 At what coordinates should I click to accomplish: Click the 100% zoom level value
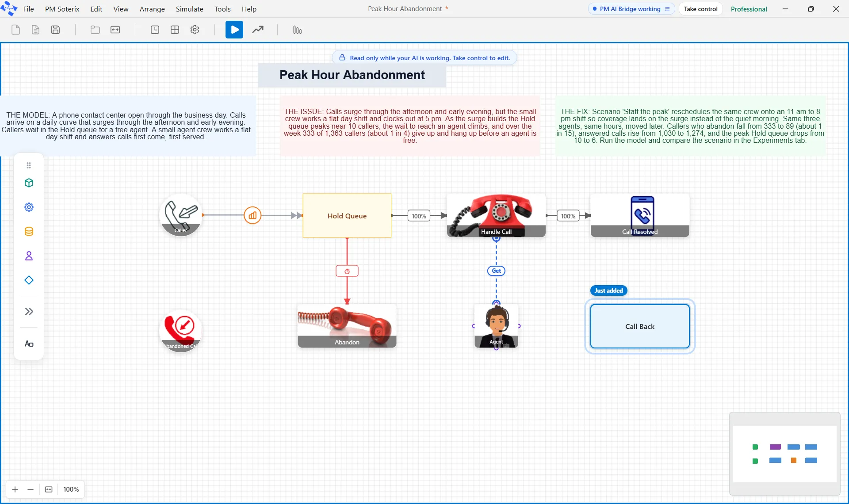71,489
